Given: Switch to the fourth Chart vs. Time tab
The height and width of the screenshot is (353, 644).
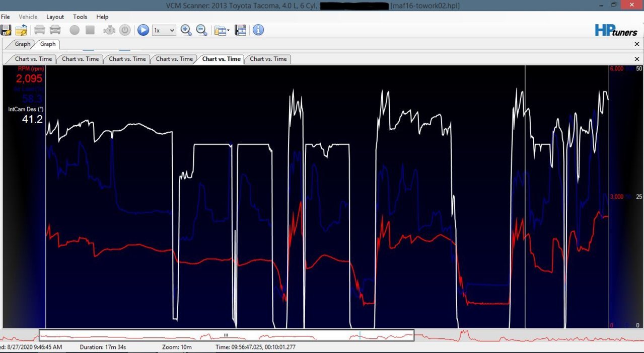Looking at the screenshot, I should 174,59.
